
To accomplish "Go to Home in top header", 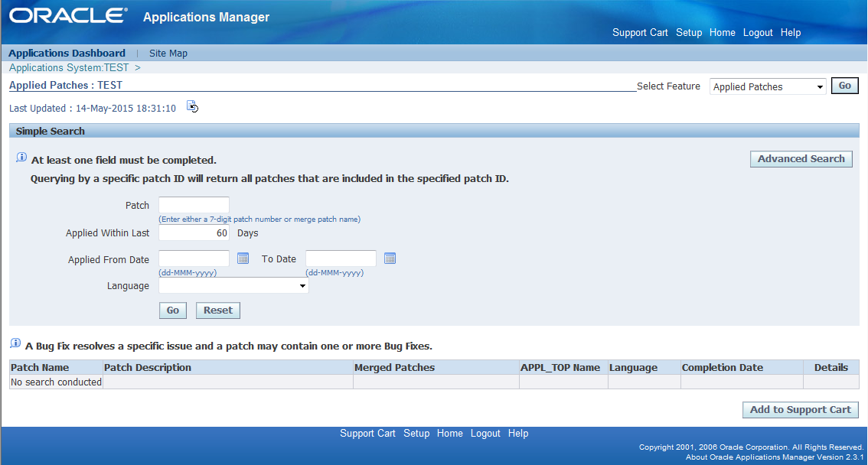I will pos(723,33).
